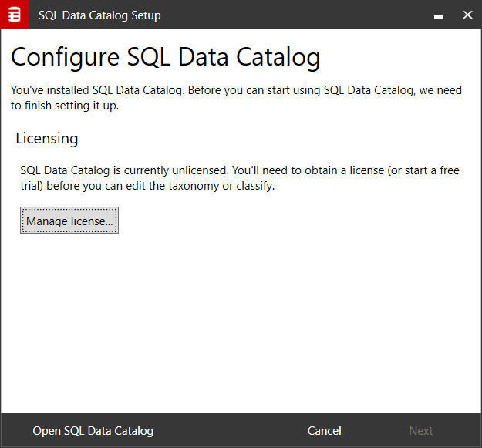This screenshot has height=448, width=482.
Task: Click empty title bar area beside the title
Action: click(293, 15)
